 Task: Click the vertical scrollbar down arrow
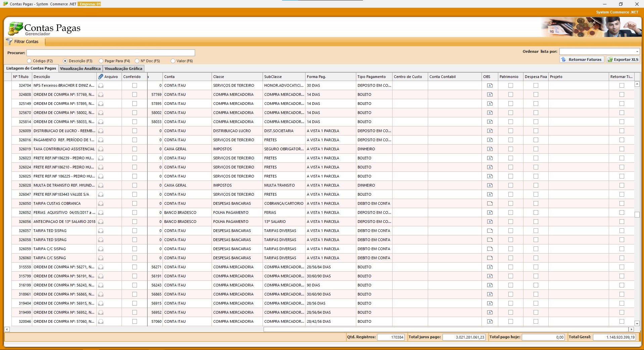tap(637, 323)
